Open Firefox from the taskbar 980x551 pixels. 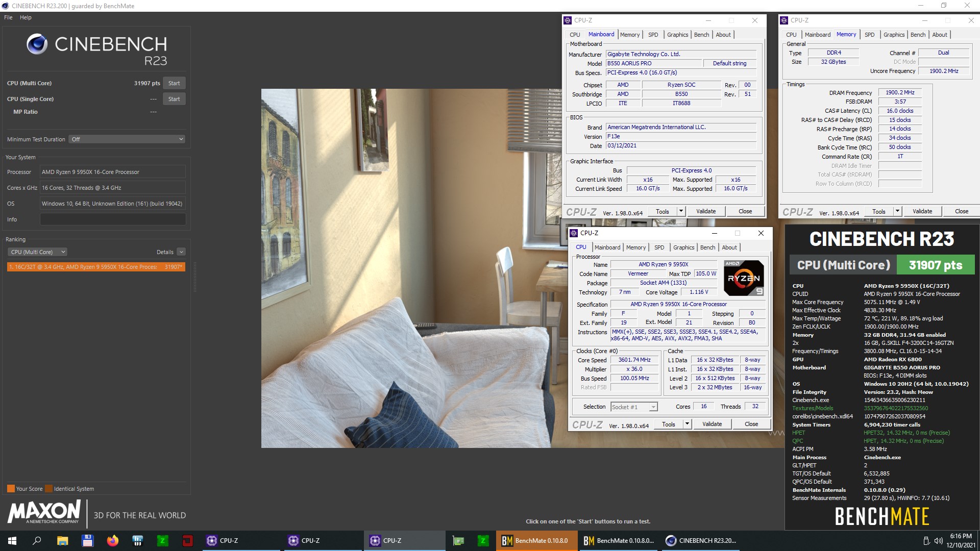point(112,541)
